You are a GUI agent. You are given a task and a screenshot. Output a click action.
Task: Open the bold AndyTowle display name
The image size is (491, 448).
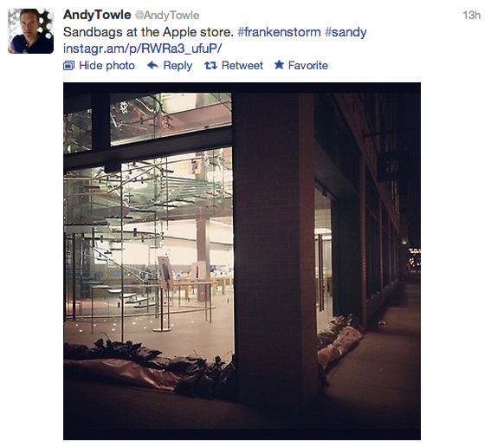(97, 15)
